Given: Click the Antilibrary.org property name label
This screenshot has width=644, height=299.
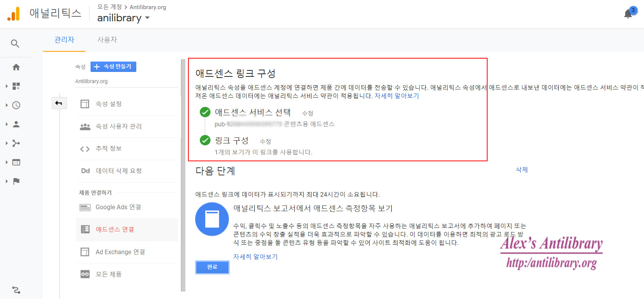Looking at the screenshot, I should [91, 81].
